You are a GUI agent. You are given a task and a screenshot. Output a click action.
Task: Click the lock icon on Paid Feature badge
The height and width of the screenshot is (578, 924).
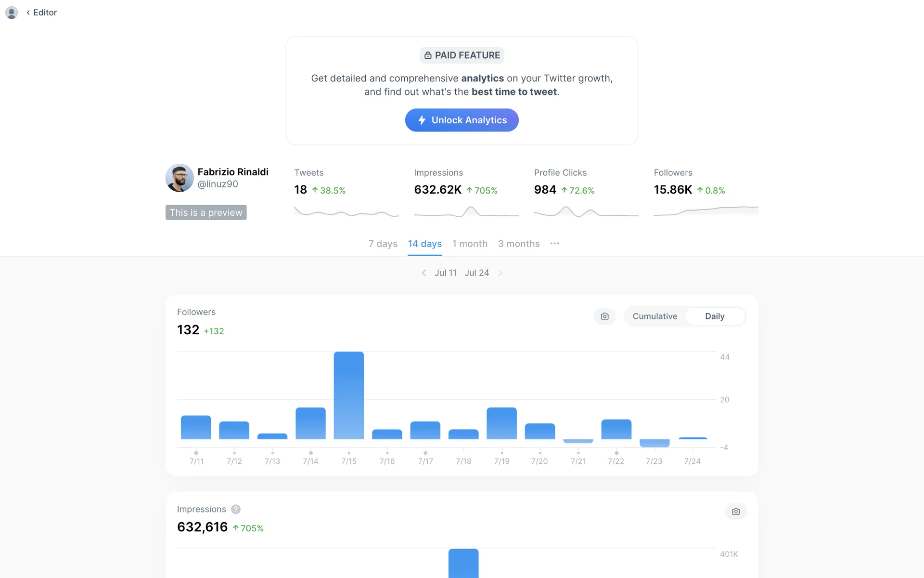coord(428,55)
